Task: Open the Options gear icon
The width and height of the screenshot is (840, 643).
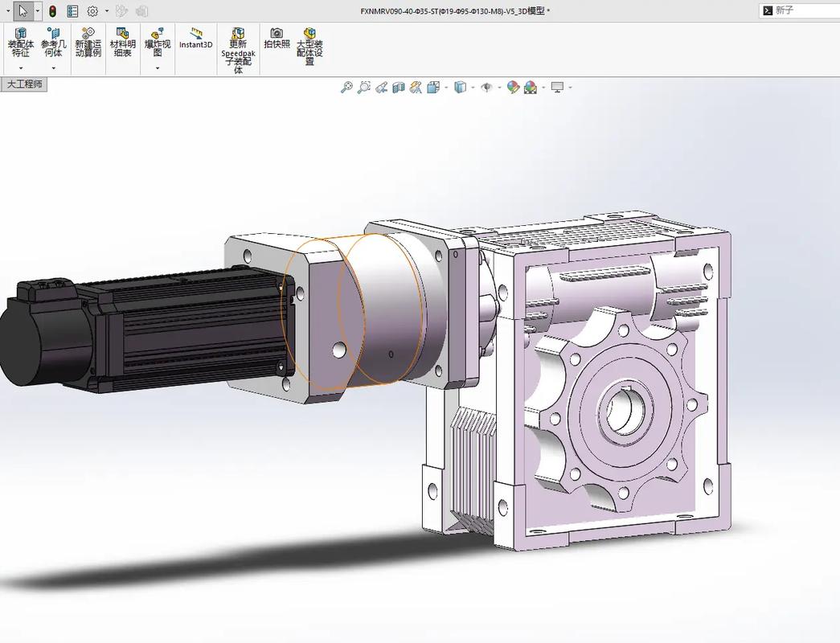Action: tap(92, 11)
